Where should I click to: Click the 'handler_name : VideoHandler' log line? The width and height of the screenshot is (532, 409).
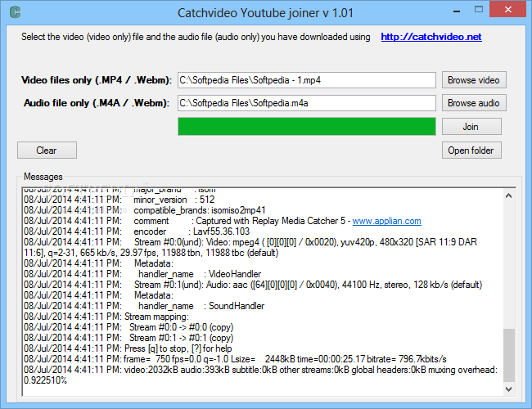click(x=142, y=274)
